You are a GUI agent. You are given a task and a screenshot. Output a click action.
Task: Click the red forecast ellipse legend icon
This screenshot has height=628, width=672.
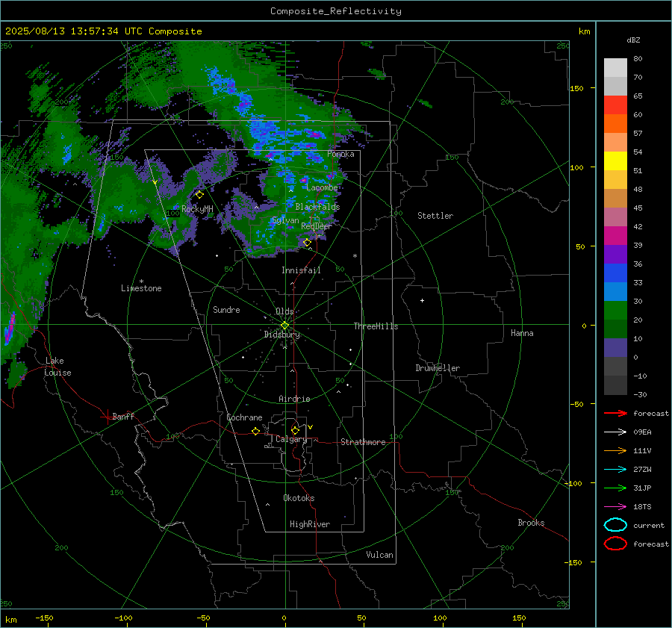pos(615,544)
